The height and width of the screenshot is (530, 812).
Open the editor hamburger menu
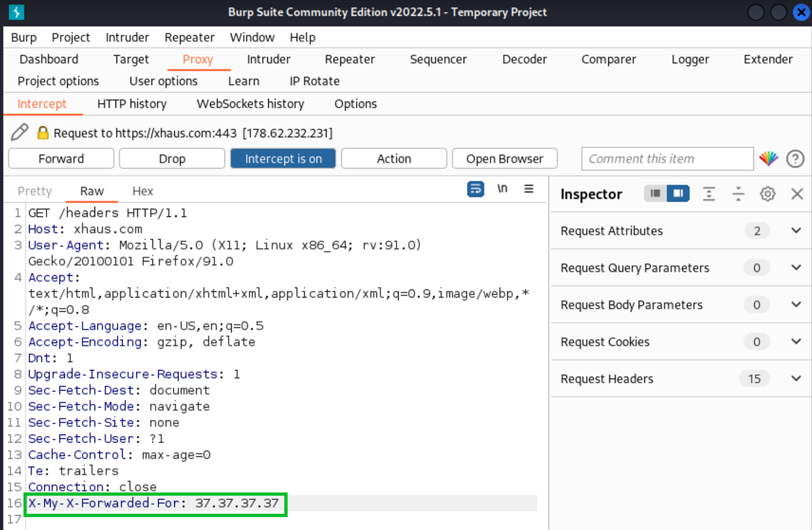click(x=529, y=188)
